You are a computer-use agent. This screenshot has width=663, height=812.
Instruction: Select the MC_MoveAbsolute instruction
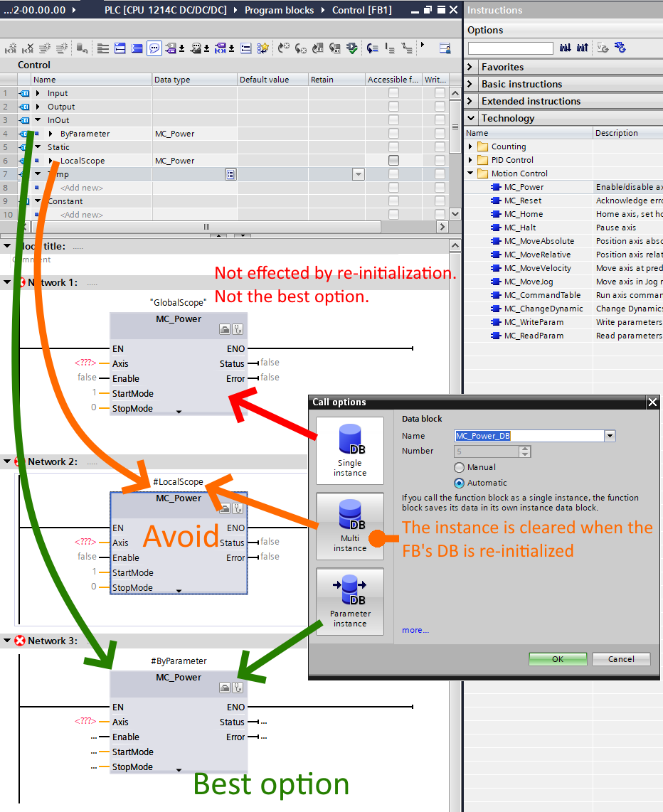click(x=539, y=241)
